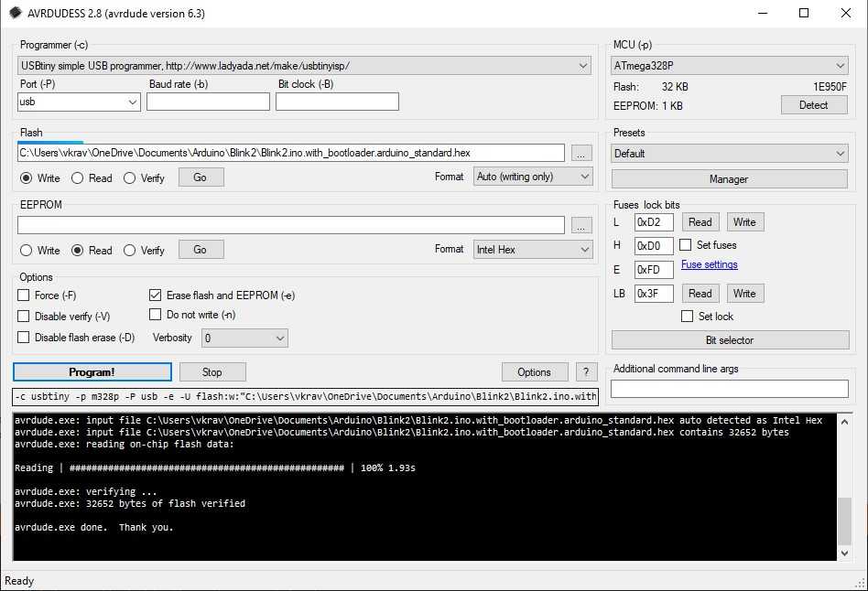Click the Baud rate input field
Viewport: 868px width, 591px height.
pos(208,102)
